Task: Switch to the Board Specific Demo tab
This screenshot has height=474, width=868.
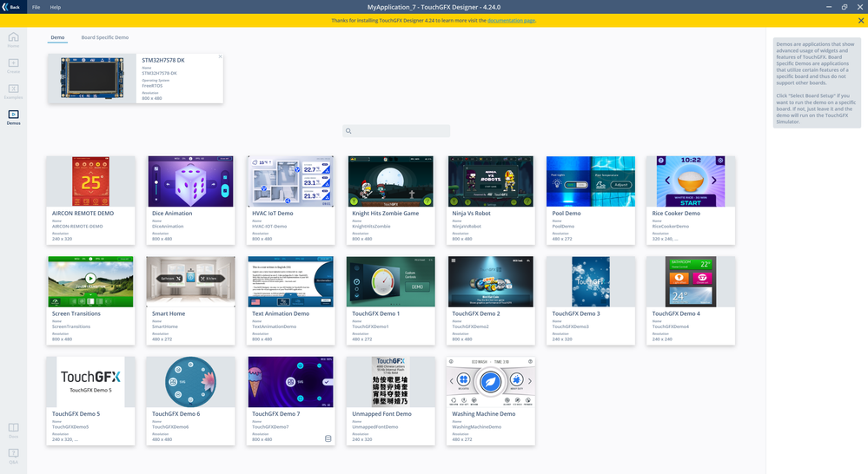Action: point(104,37)
